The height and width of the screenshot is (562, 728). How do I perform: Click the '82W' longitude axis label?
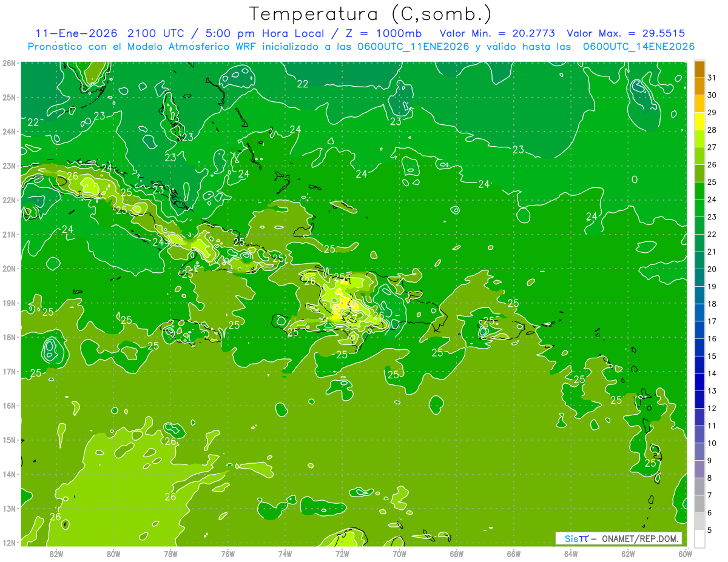[x=56, y=554]
